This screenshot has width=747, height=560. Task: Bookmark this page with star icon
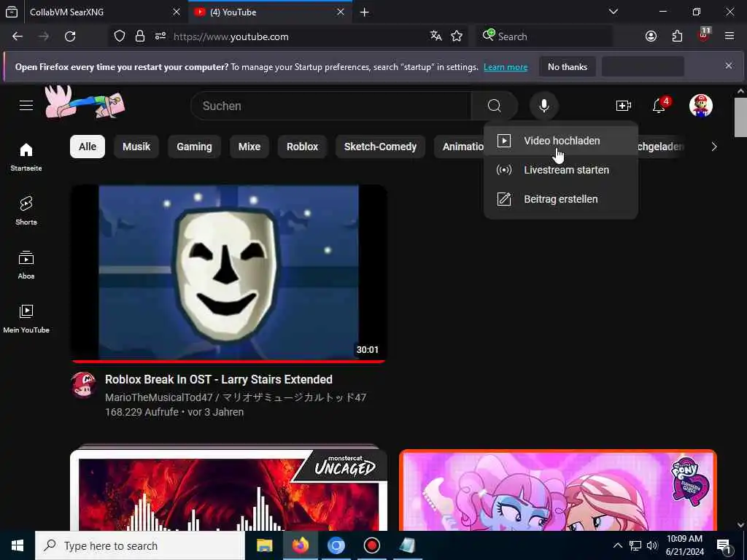pyautogui.click(x=457, y=36)
